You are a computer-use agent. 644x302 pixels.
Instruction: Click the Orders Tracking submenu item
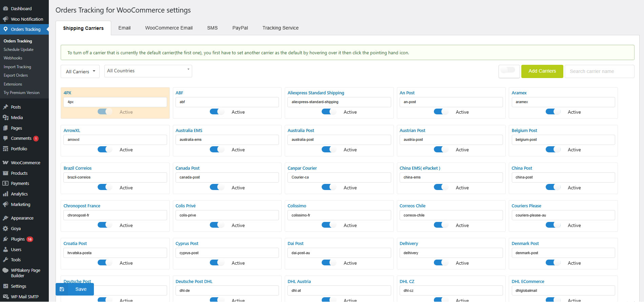pos(18,41)
